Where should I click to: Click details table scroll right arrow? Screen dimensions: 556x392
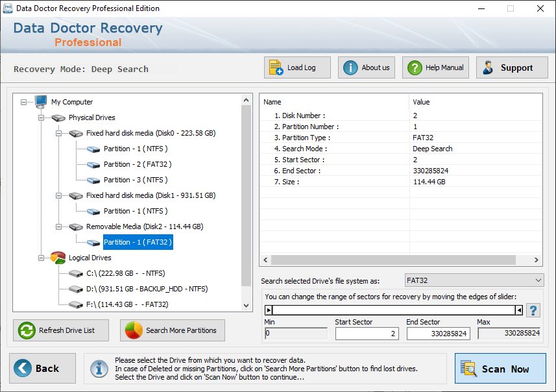(537, 260)
